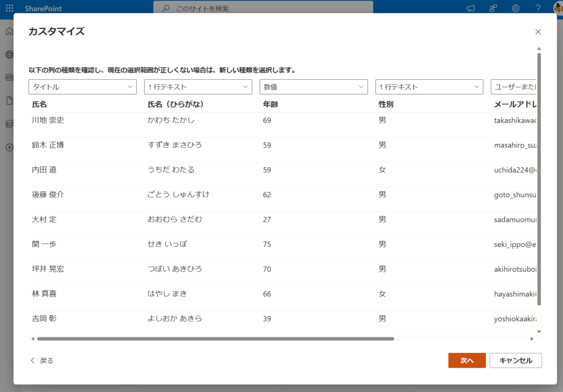This screenshot has width=563, height=392.
Task: Click the cell おおむら さだむ
Action: (175, 219)
